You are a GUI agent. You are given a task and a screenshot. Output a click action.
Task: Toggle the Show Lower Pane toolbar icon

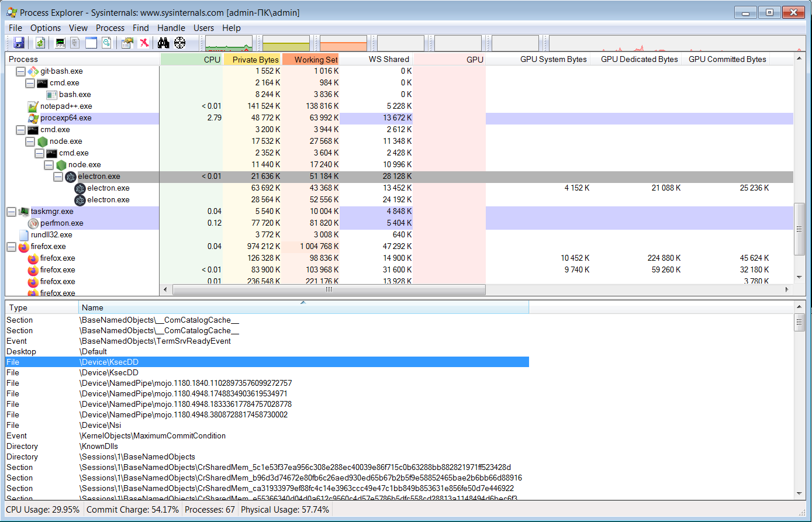point(91,43)
